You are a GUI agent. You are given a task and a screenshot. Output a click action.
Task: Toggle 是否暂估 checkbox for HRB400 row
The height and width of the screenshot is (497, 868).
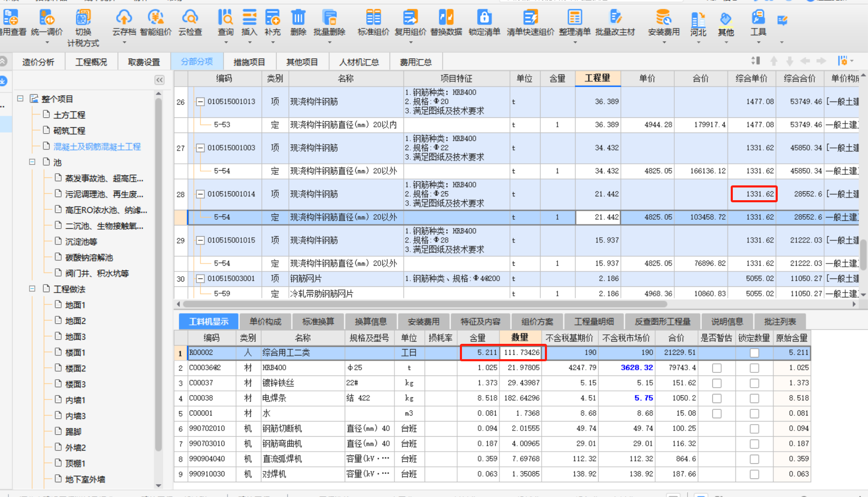(716, 368)
